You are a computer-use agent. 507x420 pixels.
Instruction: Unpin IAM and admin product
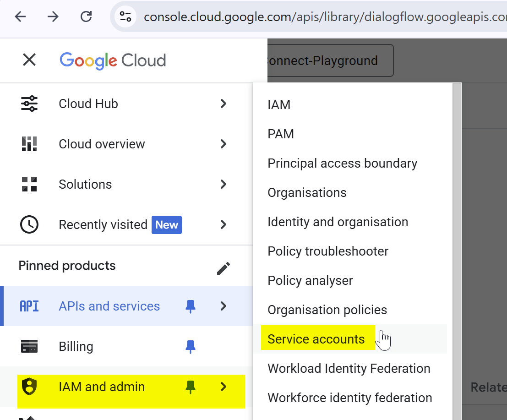[191, 387]
